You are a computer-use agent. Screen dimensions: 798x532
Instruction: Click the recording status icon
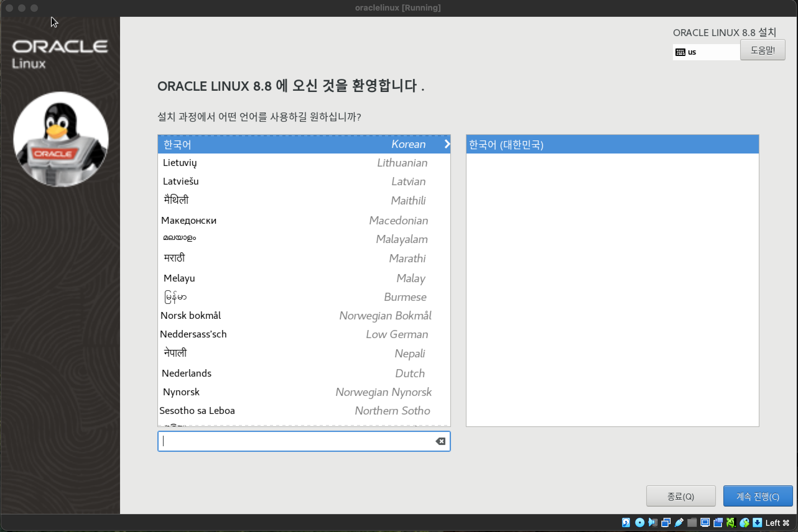tap(718, 522)
